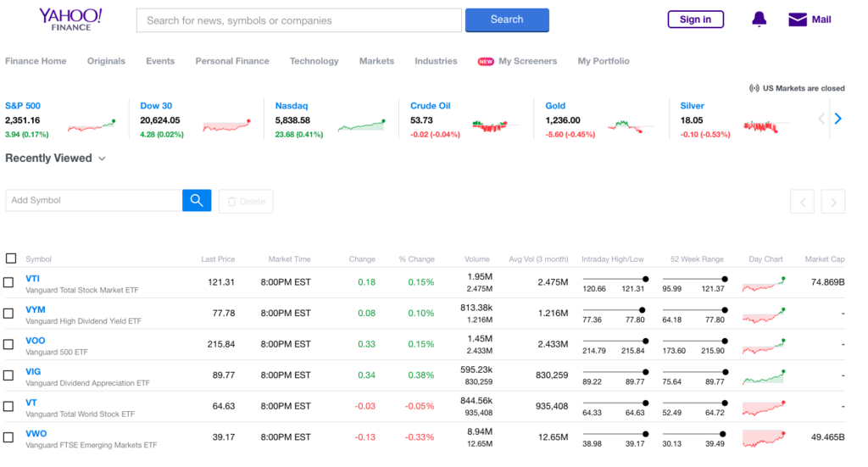
Task: Open the VYM symbol link
Action: (x=36, y=310)
